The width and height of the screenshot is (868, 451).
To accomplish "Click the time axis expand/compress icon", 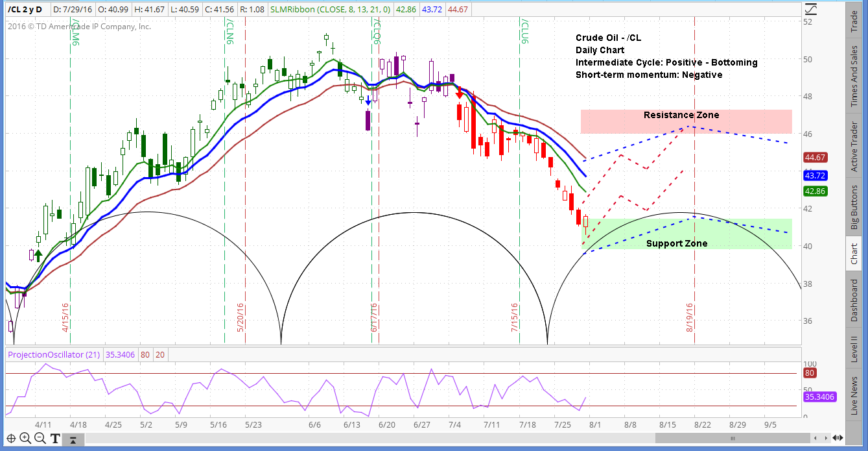I will pos(838,437).
